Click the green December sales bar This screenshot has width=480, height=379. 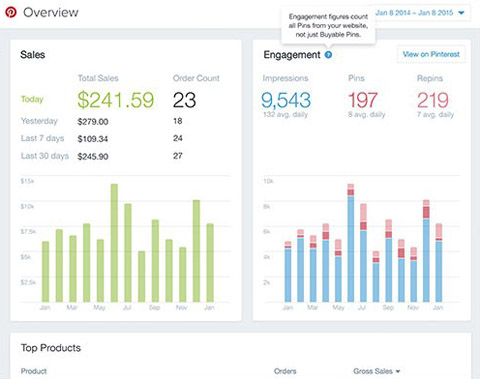pos(196,251)
